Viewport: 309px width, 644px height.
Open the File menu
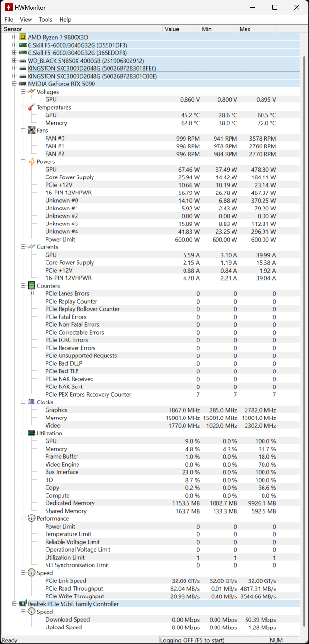9,20
